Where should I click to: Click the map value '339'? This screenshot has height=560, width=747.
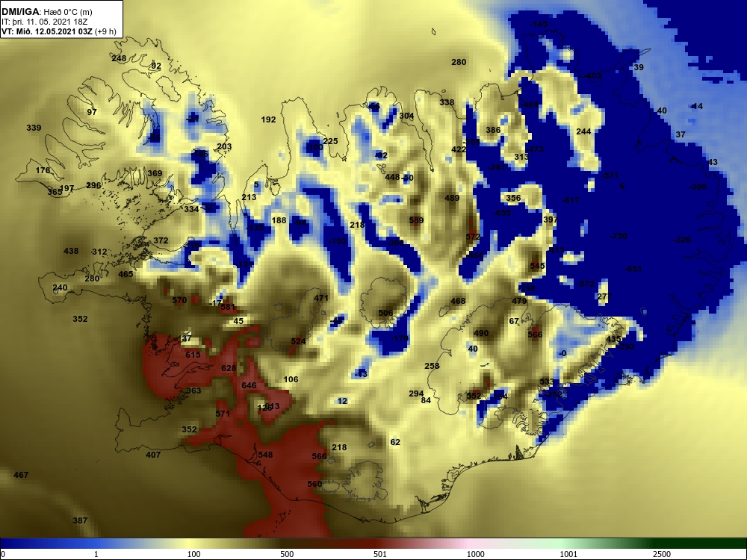click(x=34, y=128)
